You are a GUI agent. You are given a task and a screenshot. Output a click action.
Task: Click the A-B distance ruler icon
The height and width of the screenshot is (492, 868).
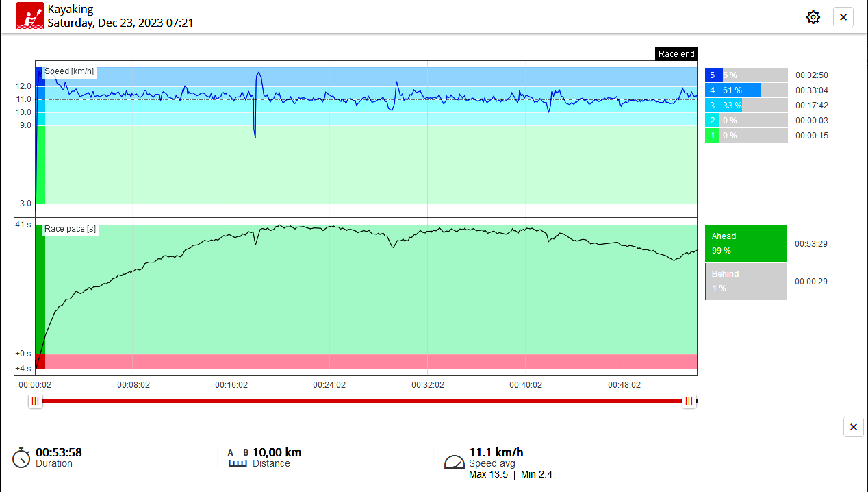pyautogui.click(x=238, y=458)
